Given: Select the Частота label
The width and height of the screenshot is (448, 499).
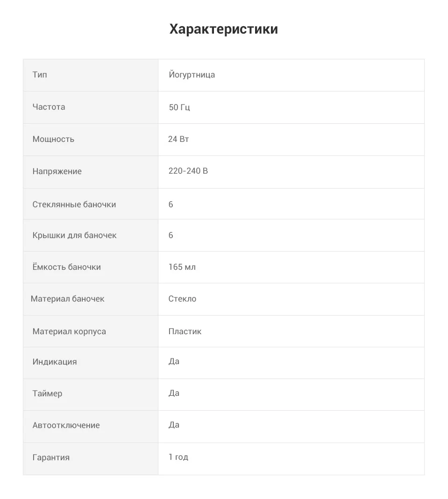Looking at the screenshot, I should point(49,107).
